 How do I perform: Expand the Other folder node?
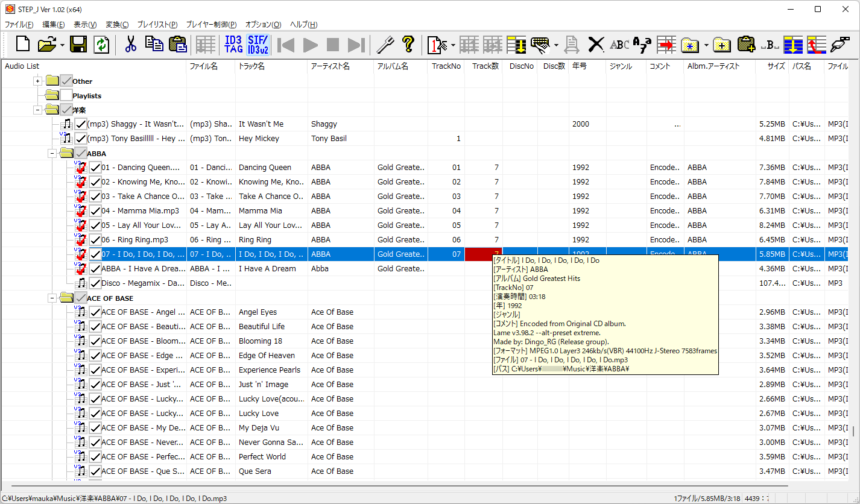click(x=37, y=81)
